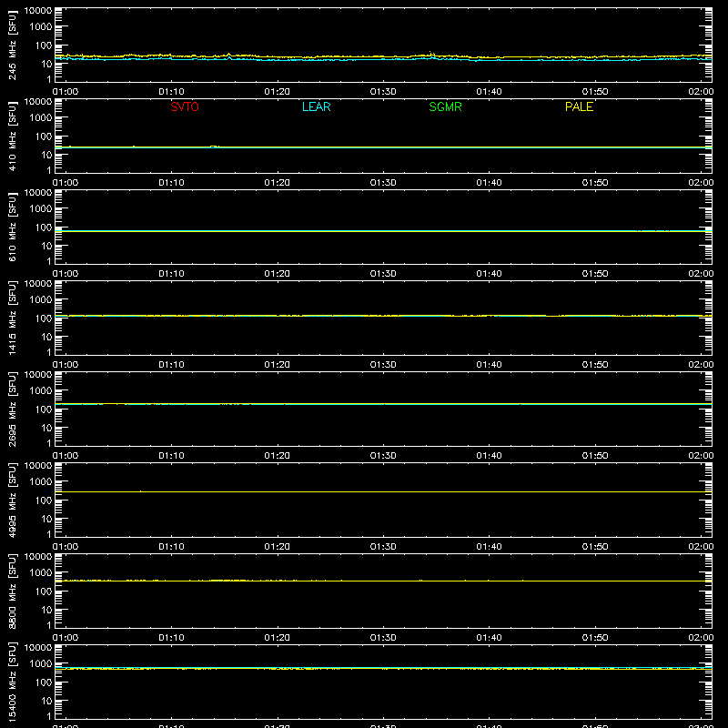This screenshot has height=728, width=728.
Task: Click the green SGMR station label
Action: (445, 106)
